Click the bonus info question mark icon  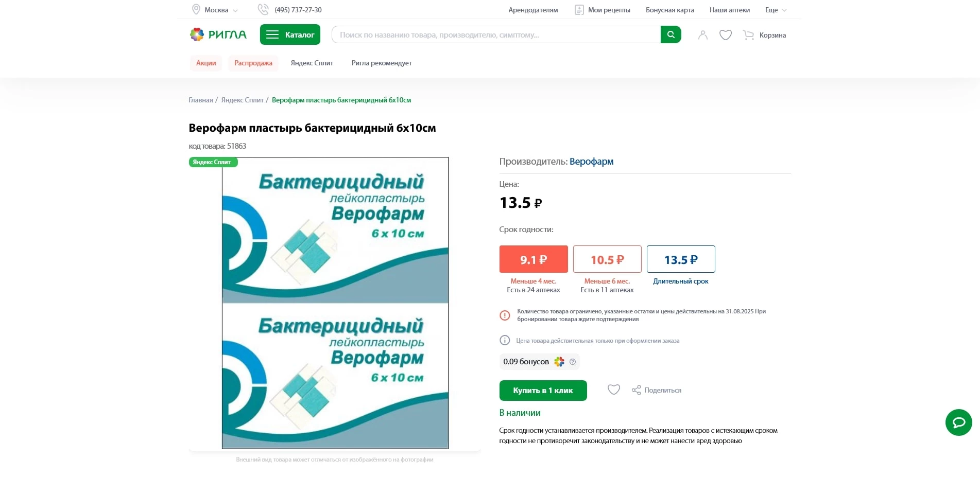[x=572, y=362]
